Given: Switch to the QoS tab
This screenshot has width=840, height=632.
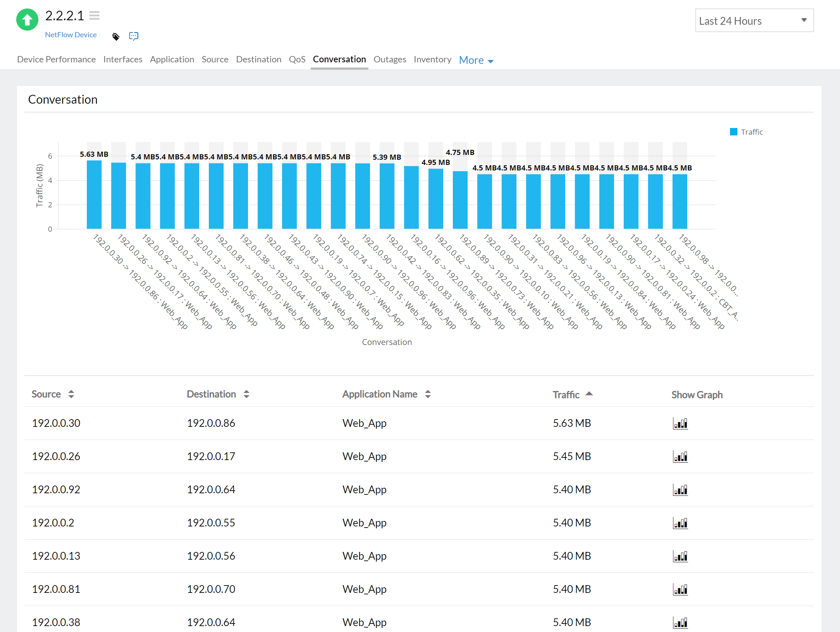Looking at the screenshot, I should (x=297, y=59).
